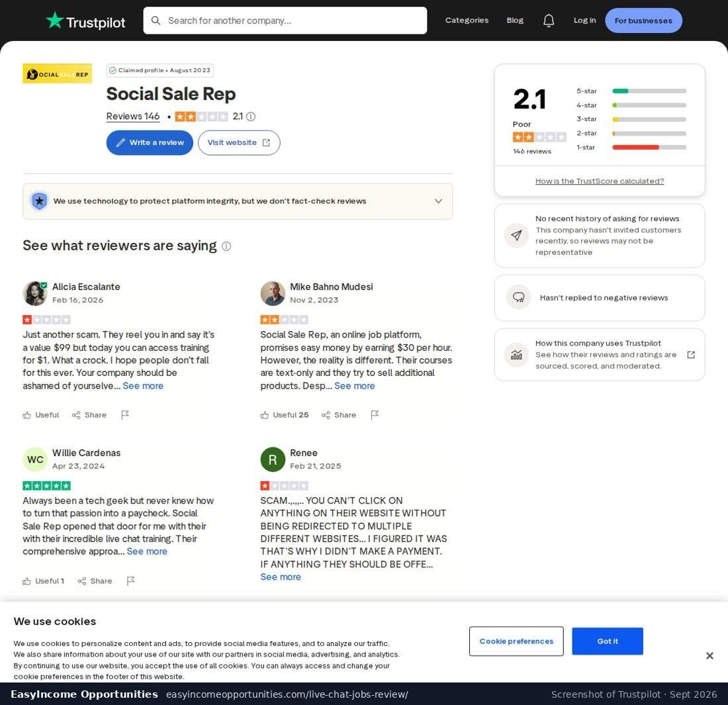This screenshot has height=705, width=728.
Task: Click the Visit website button
Action: click(x=239, y=142)
